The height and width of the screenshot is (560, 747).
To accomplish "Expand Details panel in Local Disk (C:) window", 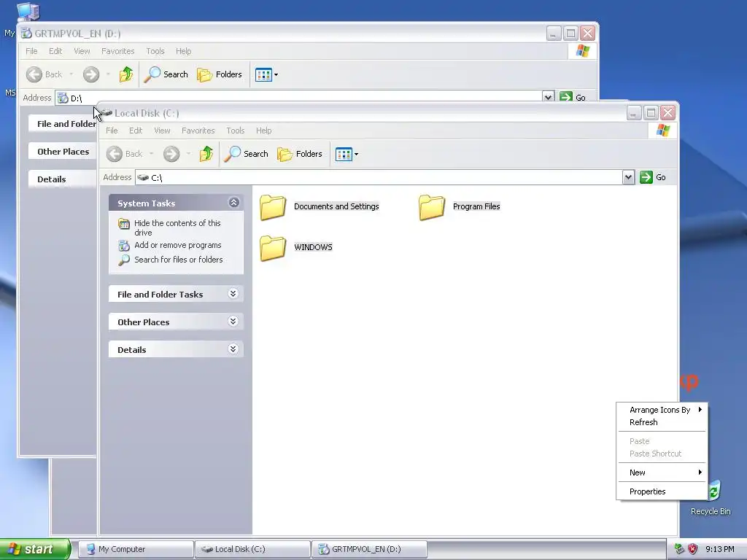I will click(x=233, y=349).
